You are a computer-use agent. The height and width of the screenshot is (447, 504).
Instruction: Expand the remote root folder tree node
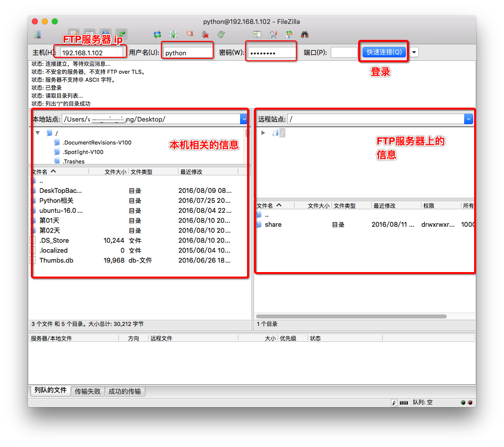coord(263,133)
